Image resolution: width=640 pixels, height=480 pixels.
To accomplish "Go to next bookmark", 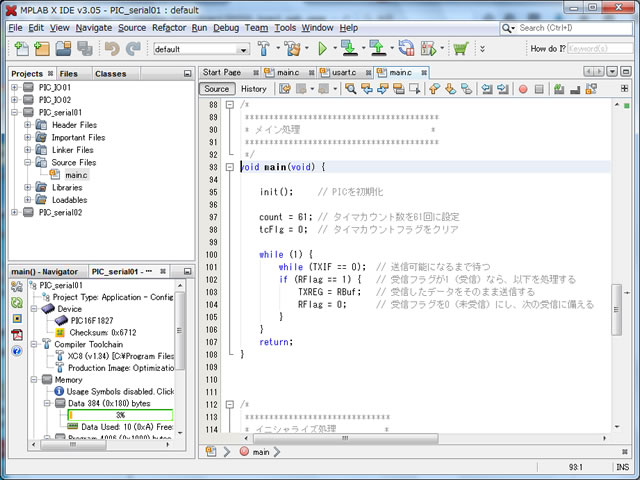I will point(450,89).
